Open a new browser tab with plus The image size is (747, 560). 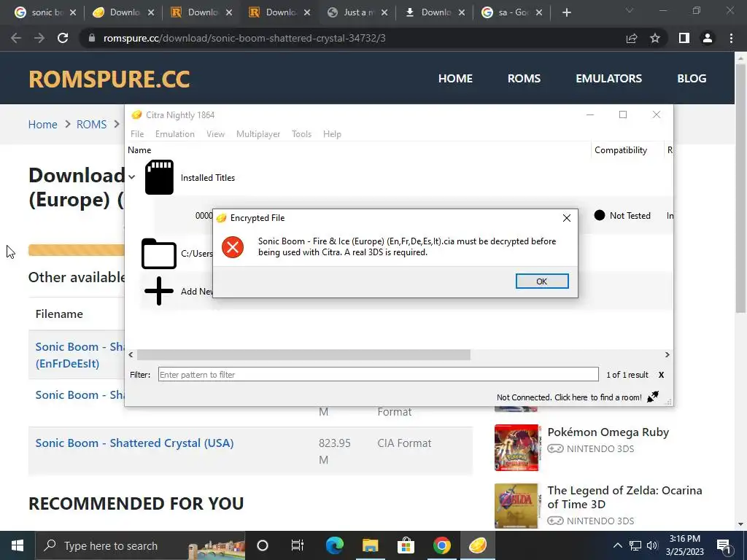pos(566,12)
